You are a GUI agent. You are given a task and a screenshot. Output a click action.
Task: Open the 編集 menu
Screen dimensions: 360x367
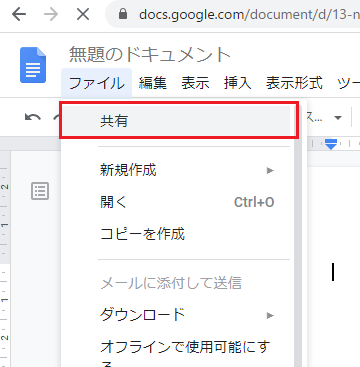[153, 83]
